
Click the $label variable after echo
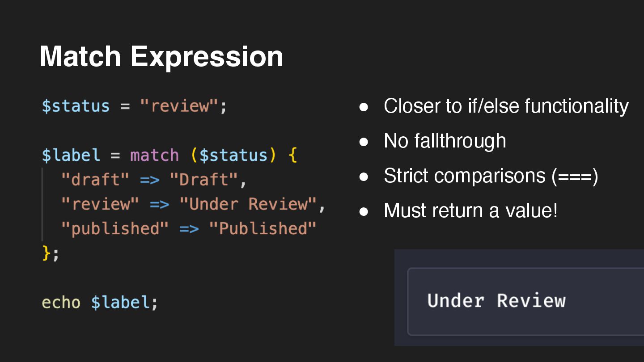point(120,303)
